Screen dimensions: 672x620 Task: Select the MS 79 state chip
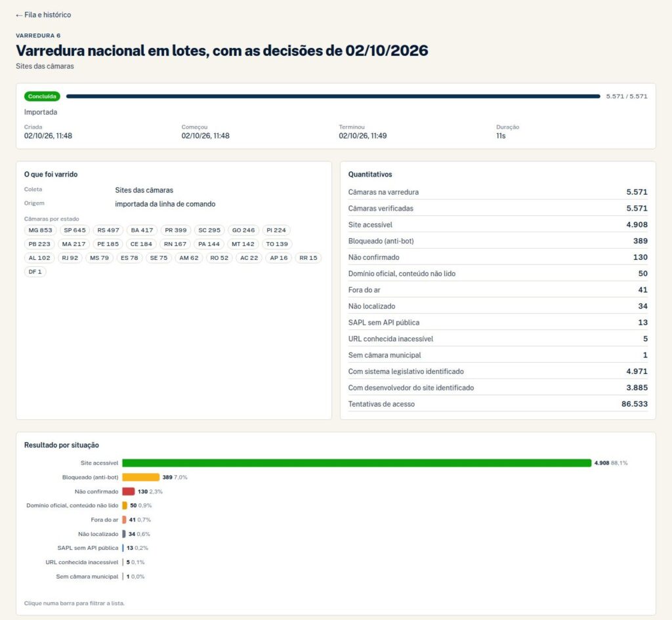100,257
